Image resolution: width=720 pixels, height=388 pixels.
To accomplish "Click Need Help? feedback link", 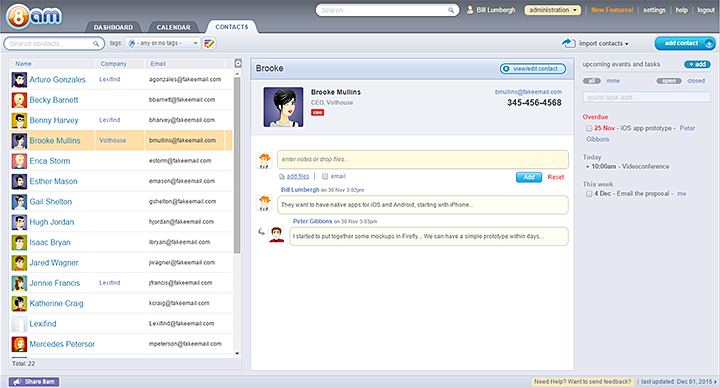I will [583, 382].
